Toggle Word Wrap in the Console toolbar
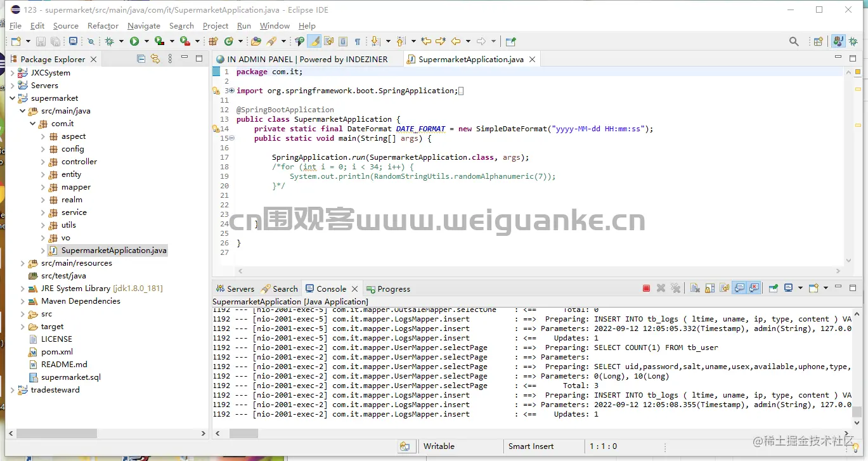 pyautogui.click(x=725, y=289)
